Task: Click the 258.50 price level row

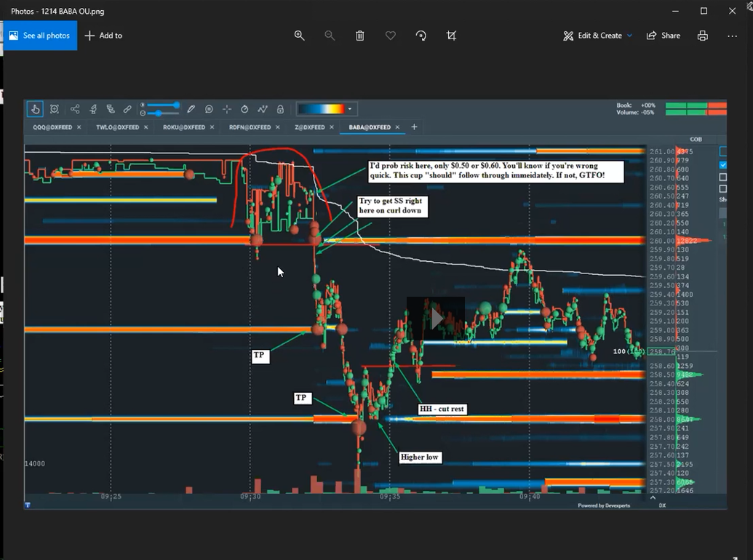Action: point(676,375)
